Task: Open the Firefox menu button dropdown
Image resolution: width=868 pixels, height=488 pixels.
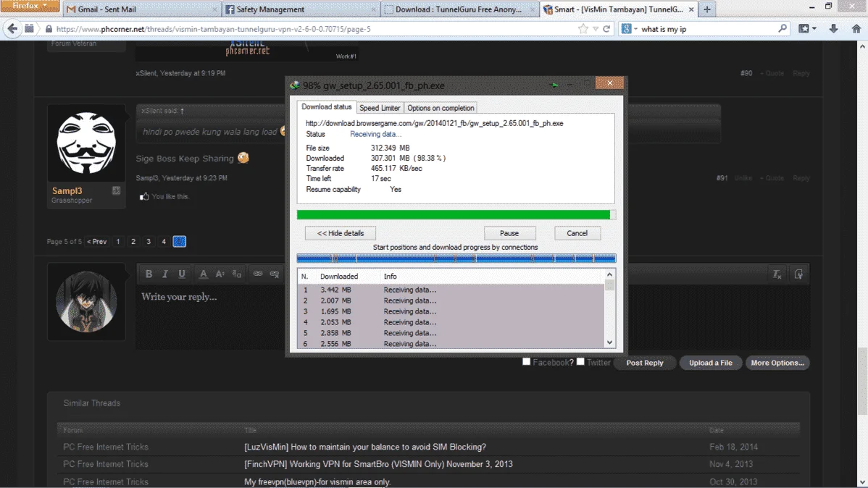Action: (x=29, y=6)
